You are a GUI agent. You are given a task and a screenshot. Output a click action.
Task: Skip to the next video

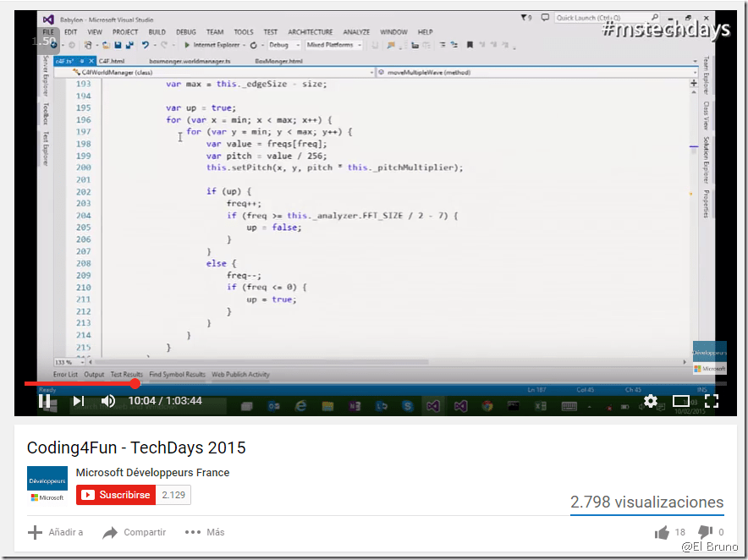[78, 401]
